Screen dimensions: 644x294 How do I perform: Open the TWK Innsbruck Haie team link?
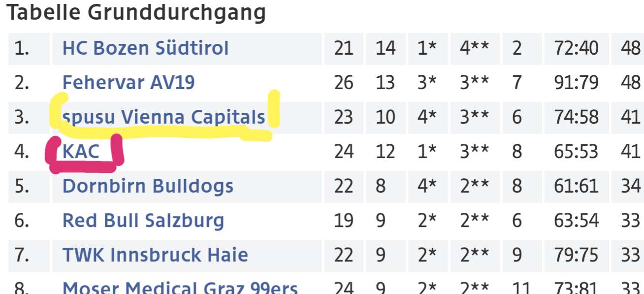point(155,255)
